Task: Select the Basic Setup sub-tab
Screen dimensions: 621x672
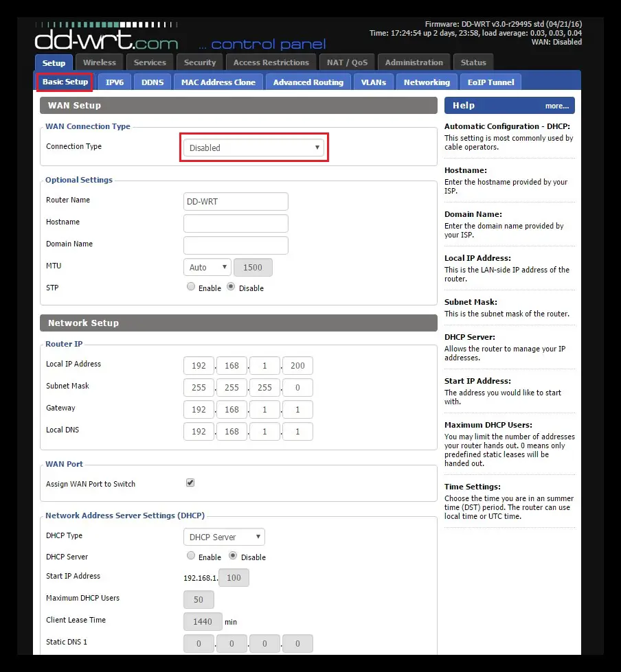Action: pos(65,82)
